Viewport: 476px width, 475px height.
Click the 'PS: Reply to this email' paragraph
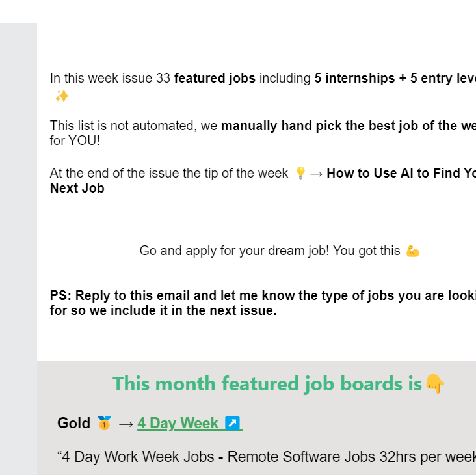[263, 303]
